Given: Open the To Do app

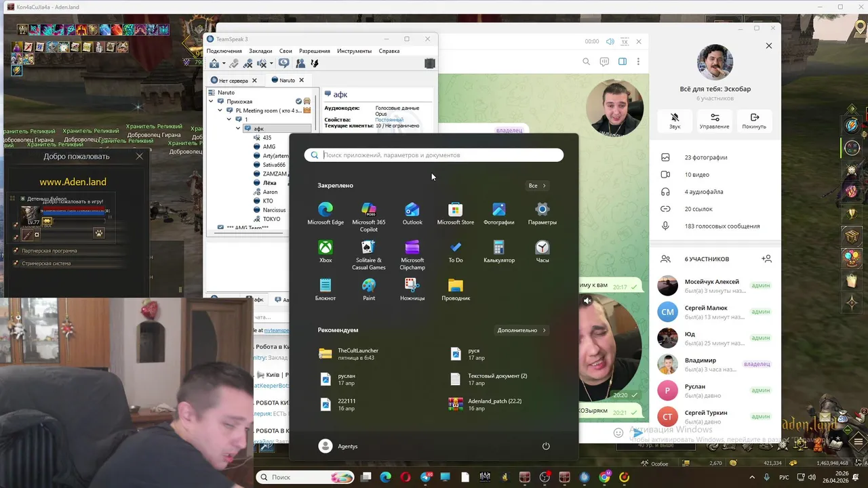Looking at the screenshot, I should [456, 251].
